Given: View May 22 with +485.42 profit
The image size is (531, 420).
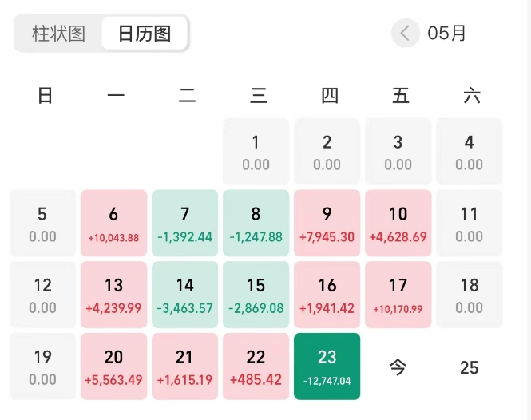Looking at the screenshot, I should [256, 367].
